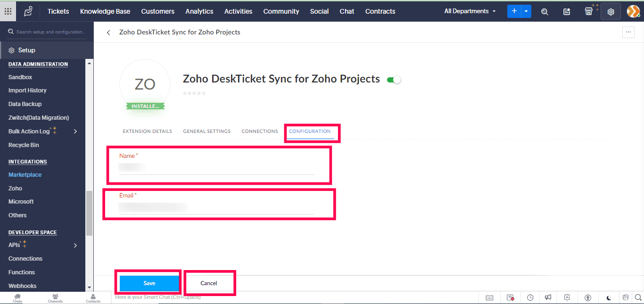
Task: Click the bottom bar magnifier search icon
Action: (x=638, y=297)
